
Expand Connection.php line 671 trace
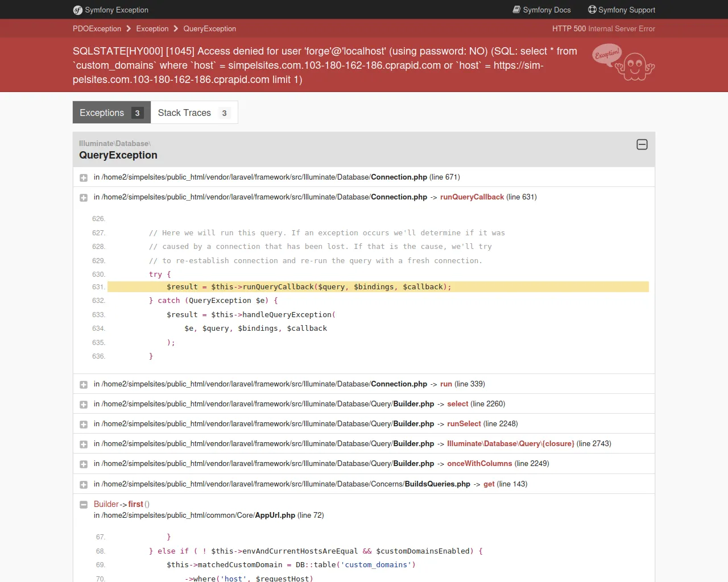pos(84,178)
